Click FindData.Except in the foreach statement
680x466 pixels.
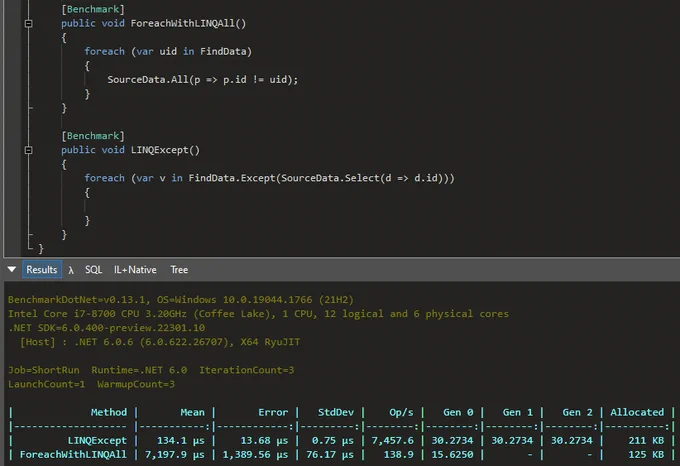tap(232, 178)
